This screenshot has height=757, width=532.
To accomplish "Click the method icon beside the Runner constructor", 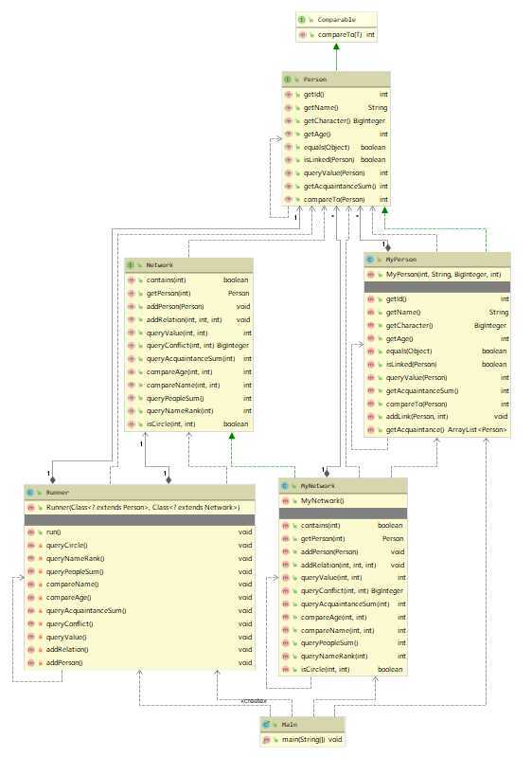I will coord(31,508).
